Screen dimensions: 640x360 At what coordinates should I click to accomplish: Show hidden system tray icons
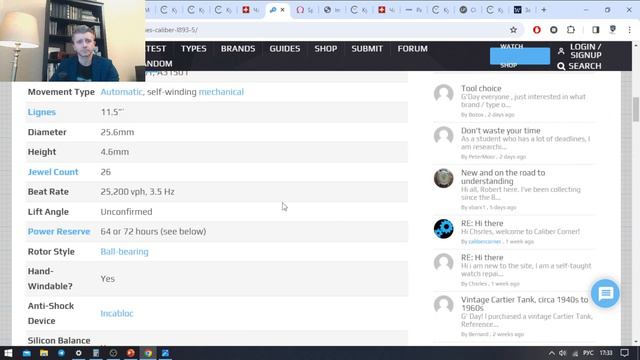click(551, 353)
